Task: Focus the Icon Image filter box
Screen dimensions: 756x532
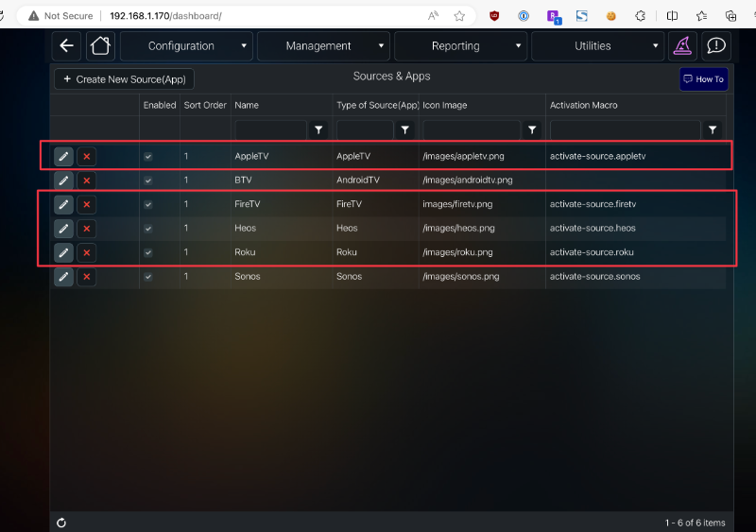Action: [x=472, y=129]
